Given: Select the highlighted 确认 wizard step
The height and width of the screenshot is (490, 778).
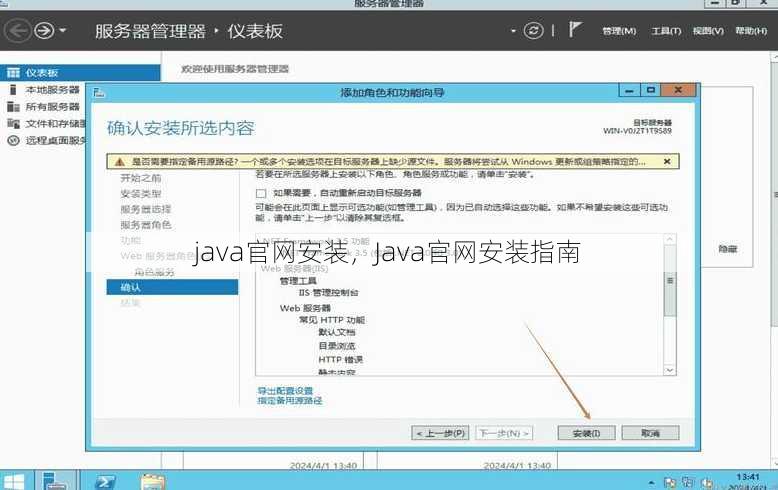Looking at the screenshot, I should (x=172, y=287).
